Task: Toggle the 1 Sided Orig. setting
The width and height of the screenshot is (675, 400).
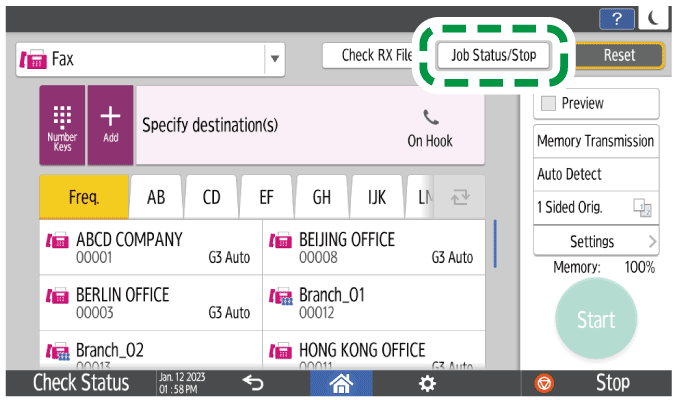Action: (597, 207)
